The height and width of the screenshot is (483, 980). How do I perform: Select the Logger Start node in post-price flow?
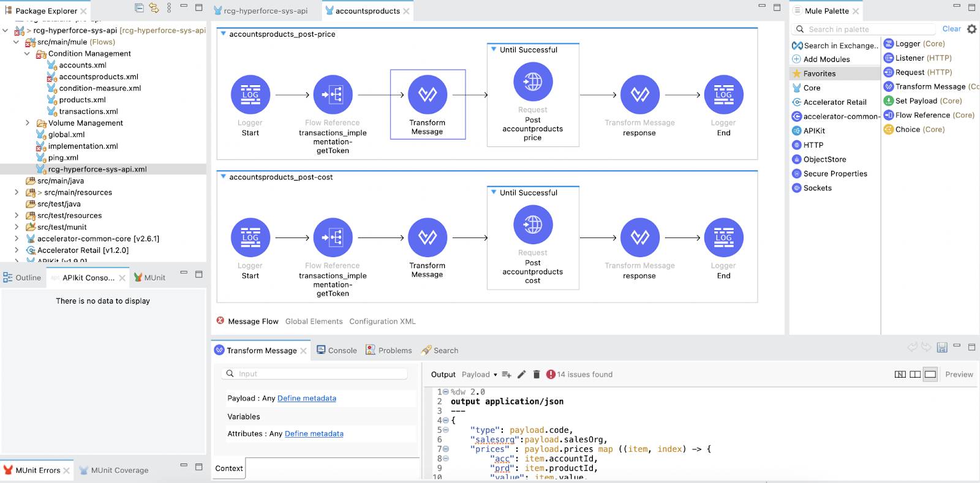point(250,95)
